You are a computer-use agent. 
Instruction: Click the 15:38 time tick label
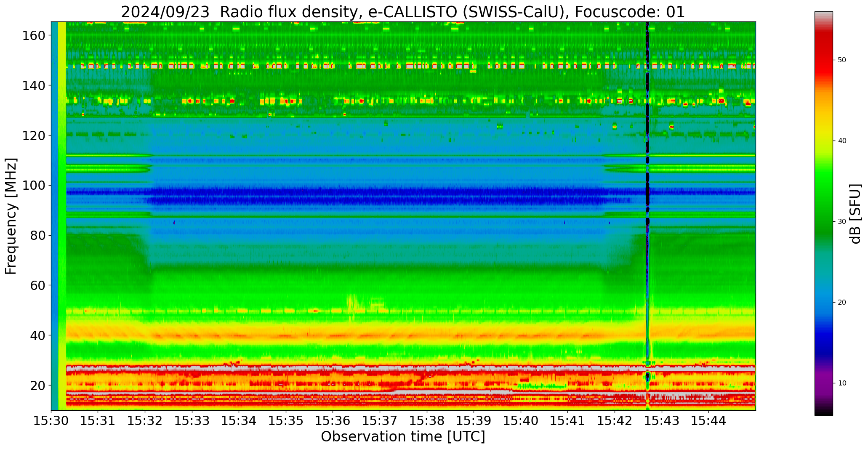(x=427, y=420)
